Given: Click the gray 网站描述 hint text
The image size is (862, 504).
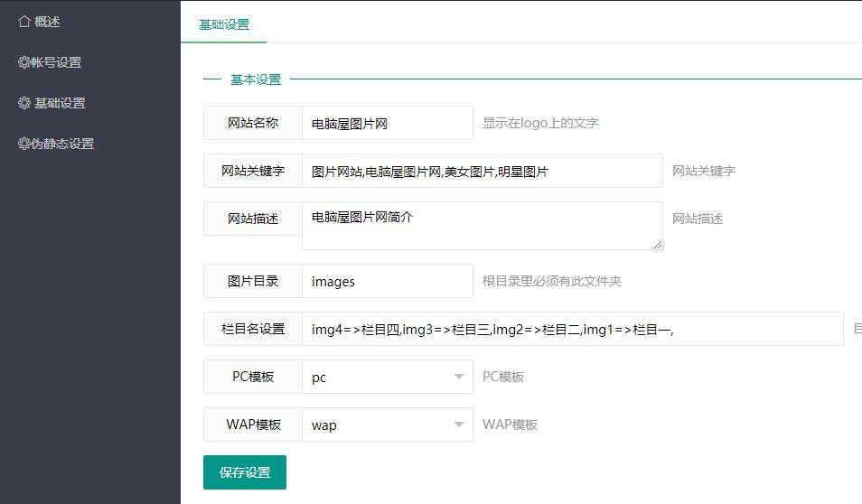Looking at the screenshot, I should coord(697,219).
